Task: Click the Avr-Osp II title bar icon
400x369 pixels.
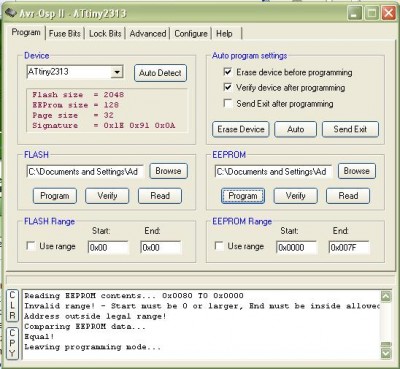Action: tap(10, 13)
